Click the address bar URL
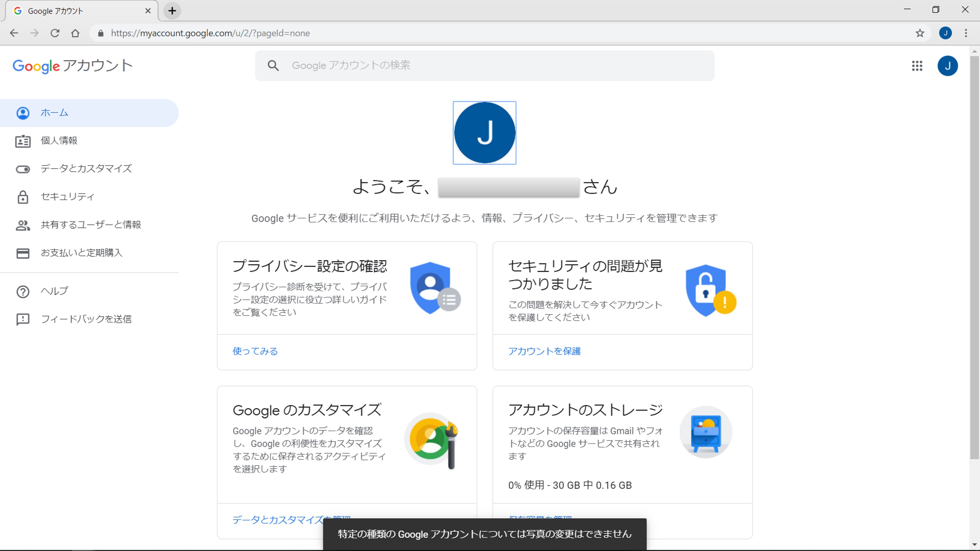 (210, 34)
